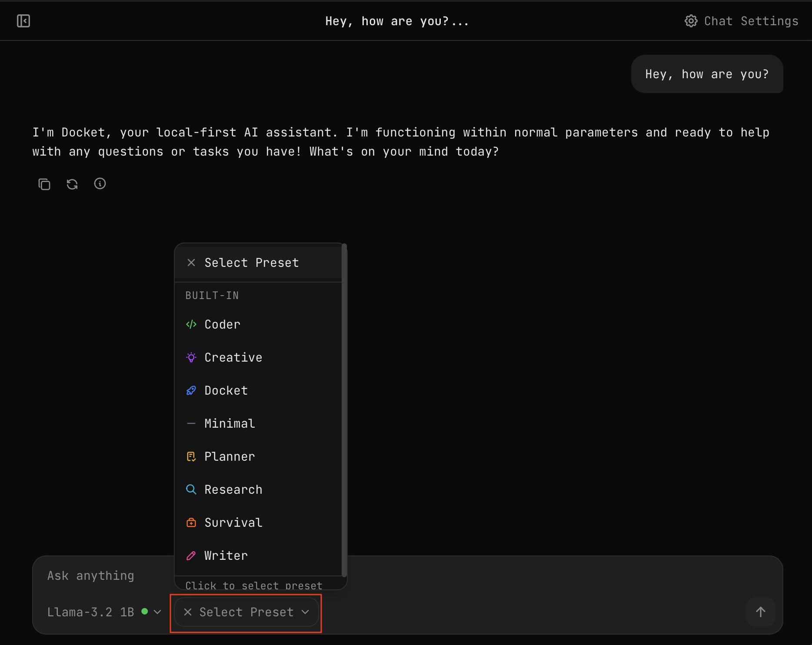
Task: Open Chat Settings
Action: click(x=742, y=21)
